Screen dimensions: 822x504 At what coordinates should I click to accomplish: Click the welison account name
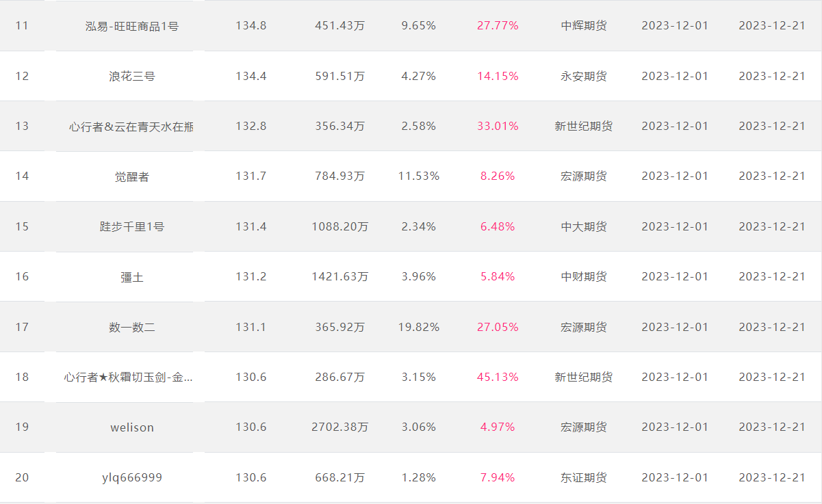coord(132,427)
